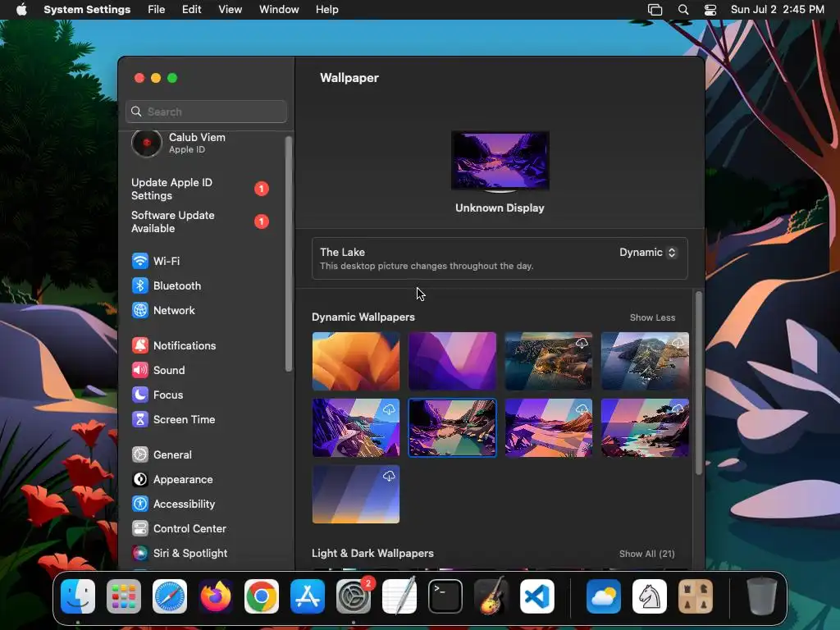Open the View menu

230,10
